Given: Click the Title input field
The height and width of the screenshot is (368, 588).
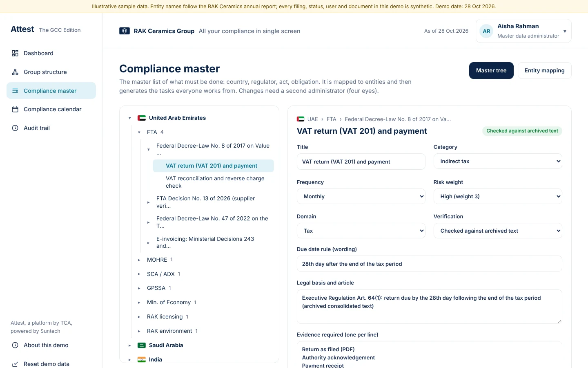Looking at the screenshot, I should click(361, 162).
